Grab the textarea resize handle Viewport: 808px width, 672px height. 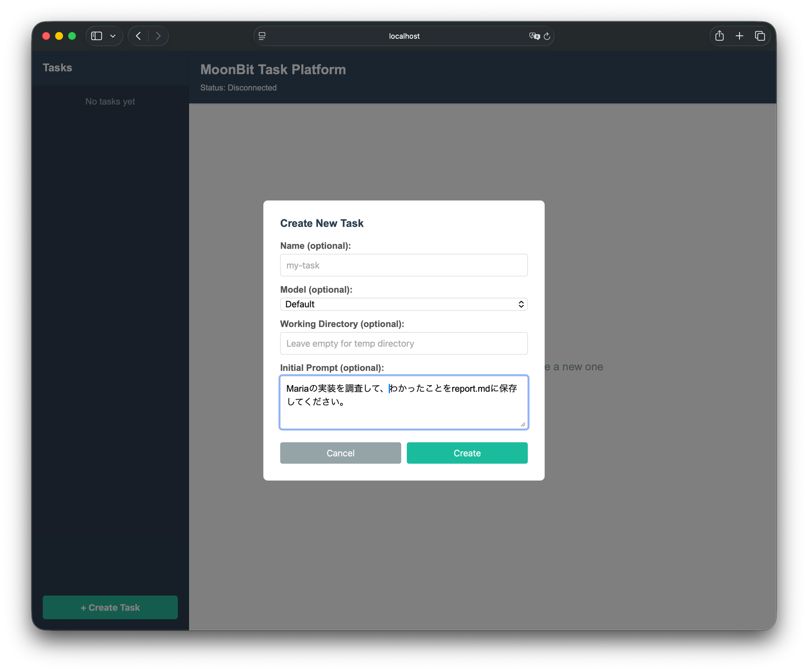523,424
